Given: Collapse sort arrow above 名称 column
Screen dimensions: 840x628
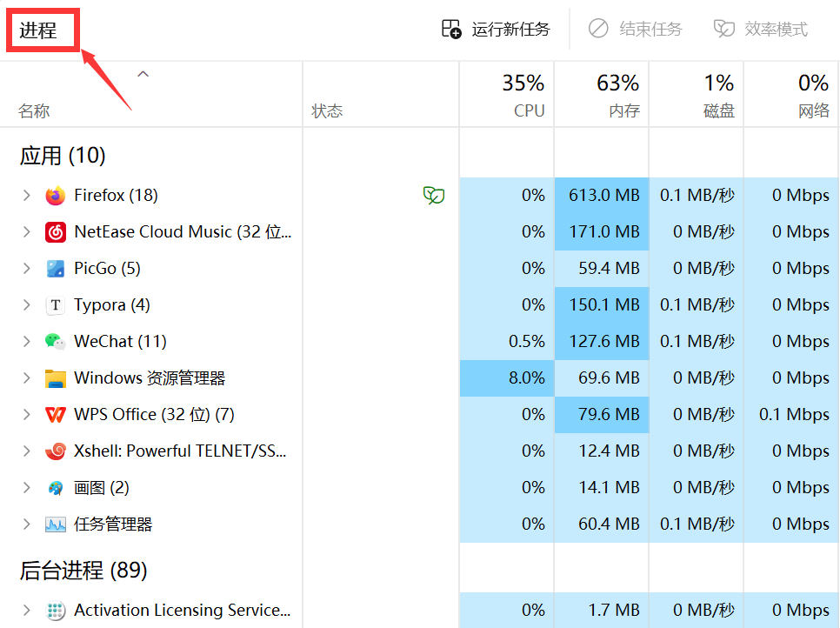Looking at the screenshot, I should tap(143, 74).
